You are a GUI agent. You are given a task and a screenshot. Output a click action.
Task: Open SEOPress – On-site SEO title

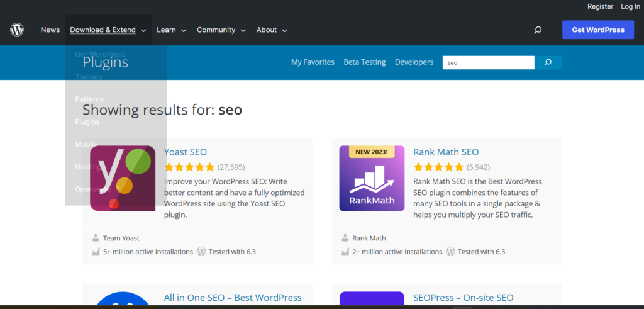tap(464, 298)
